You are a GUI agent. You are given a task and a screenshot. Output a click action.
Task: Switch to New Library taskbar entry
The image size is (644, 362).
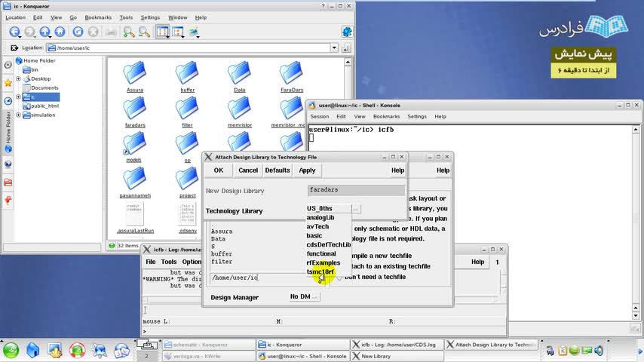[x=397, y=356]
